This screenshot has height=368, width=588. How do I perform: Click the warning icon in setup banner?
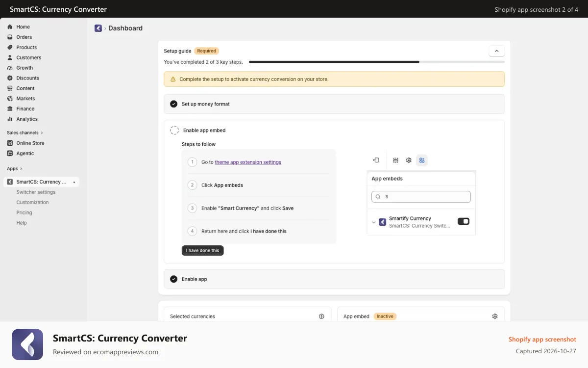(x=172, y=79)
